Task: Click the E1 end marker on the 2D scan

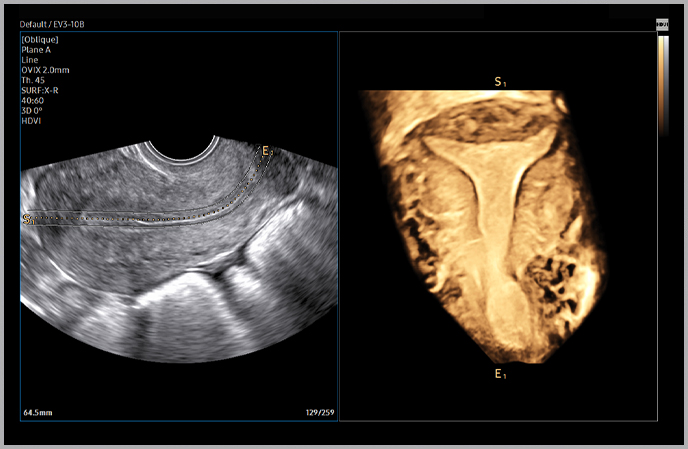Action: (x=266, y=152)
